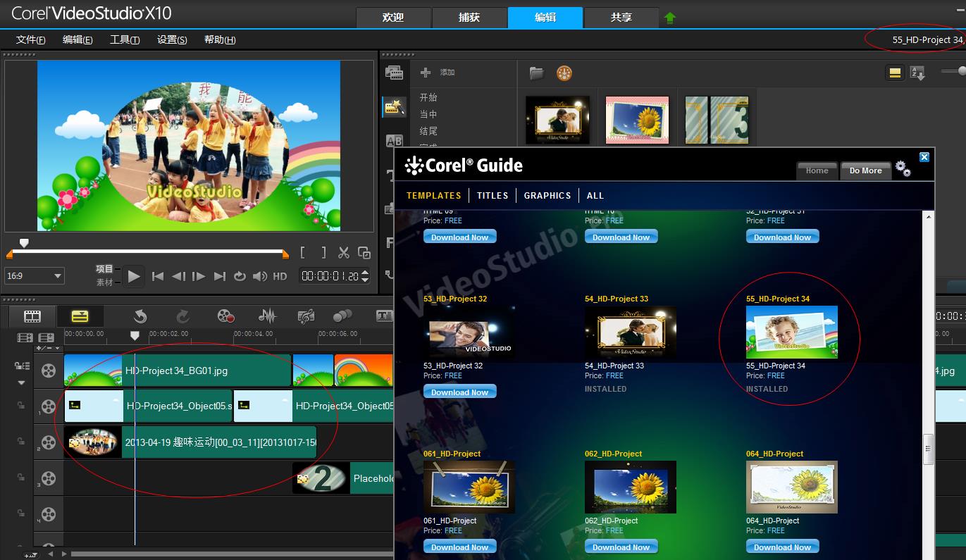This screenshot has height=560, width=966.
Task: Switch to the 欢迎 step tab
Action: click(393, 18)
